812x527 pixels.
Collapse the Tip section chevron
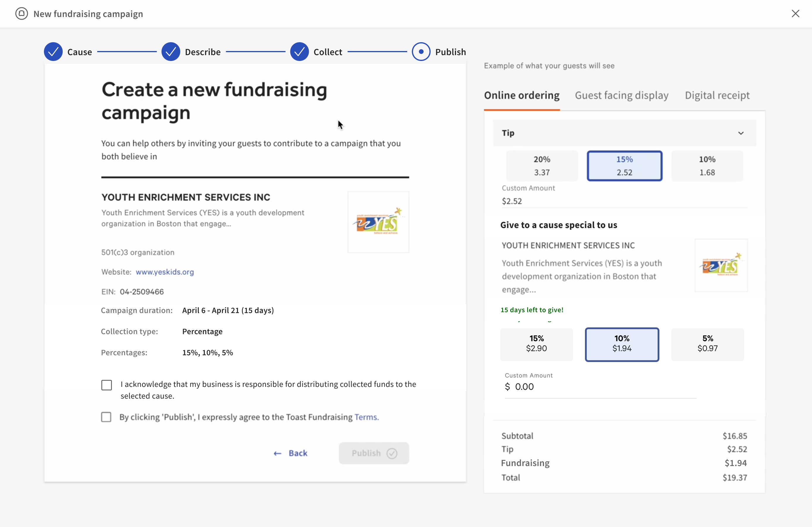click(741, 133)
